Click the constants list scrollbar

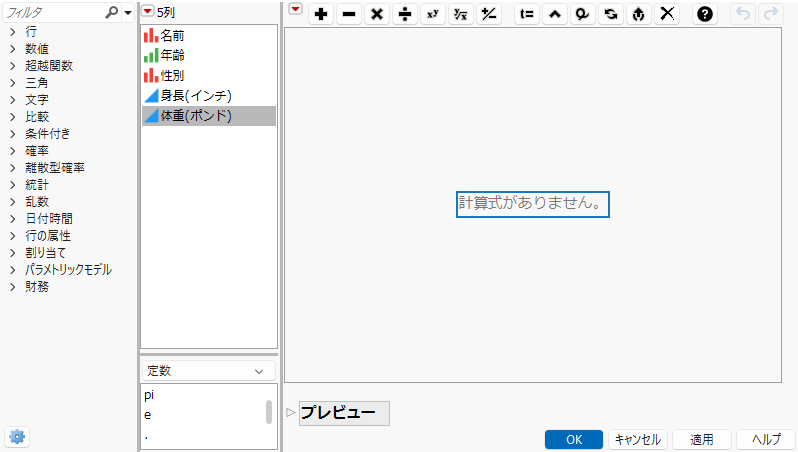tap(269, 412)
